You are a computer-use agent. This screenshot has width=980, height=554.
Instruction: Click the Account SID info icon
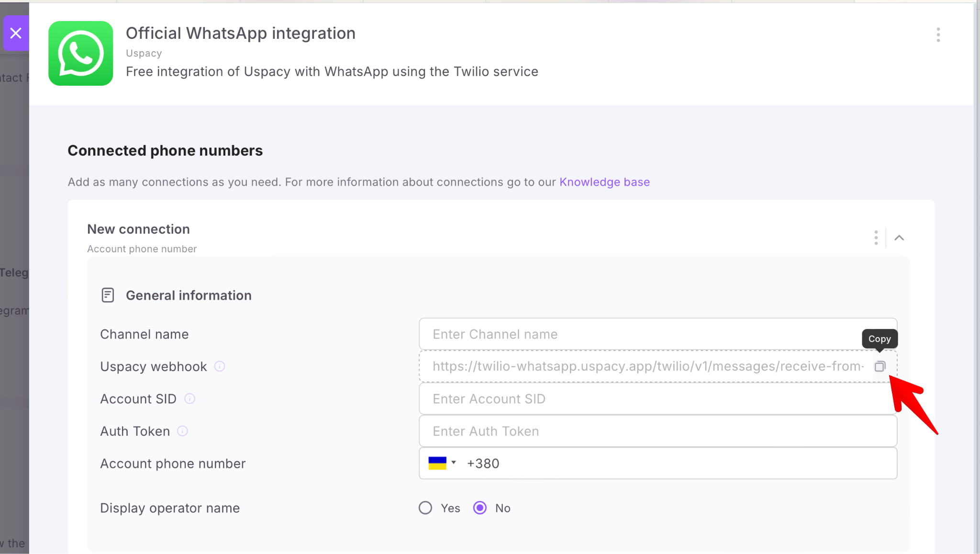pyautogui.click(x=189, y=398)
